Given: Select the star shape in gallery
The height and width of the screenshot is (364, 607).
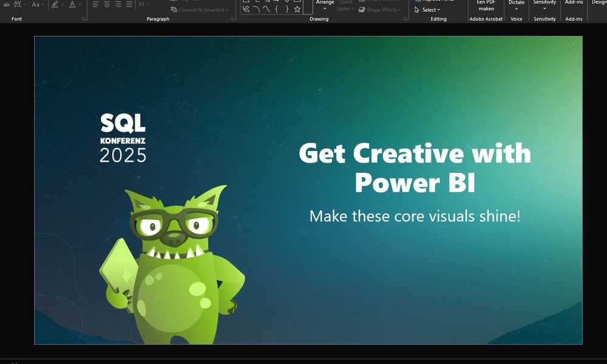Looking at the screenshot, I should [297, 9].
